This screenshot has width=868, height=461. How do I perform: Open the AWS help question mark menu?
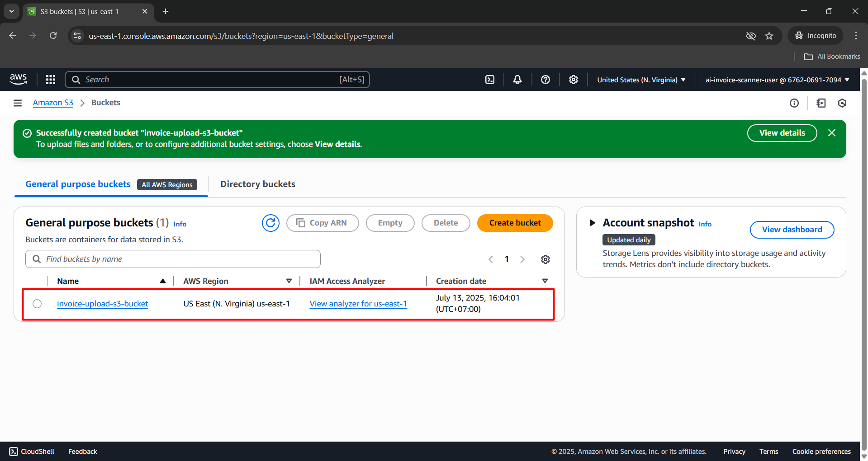click(545, 80)
